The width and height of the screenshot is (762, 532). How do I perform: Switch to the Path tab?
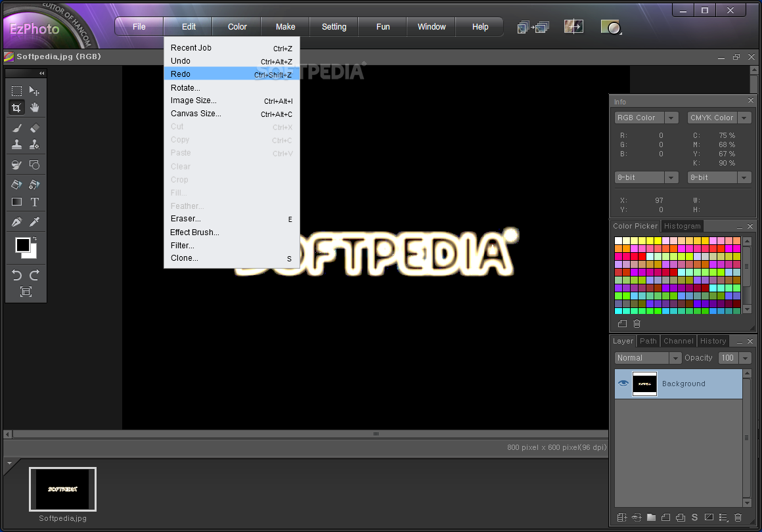[x=648, y=341]
